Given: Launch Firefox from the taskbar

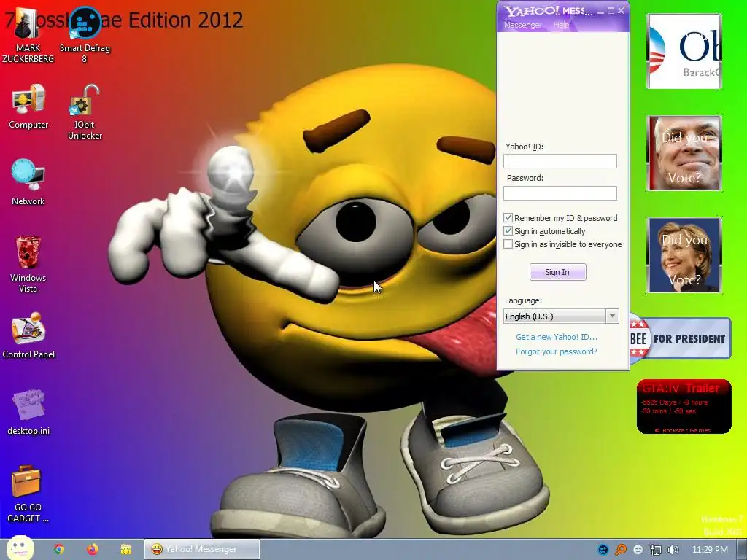Looking at the screenshot, I should tap(93, 549).
